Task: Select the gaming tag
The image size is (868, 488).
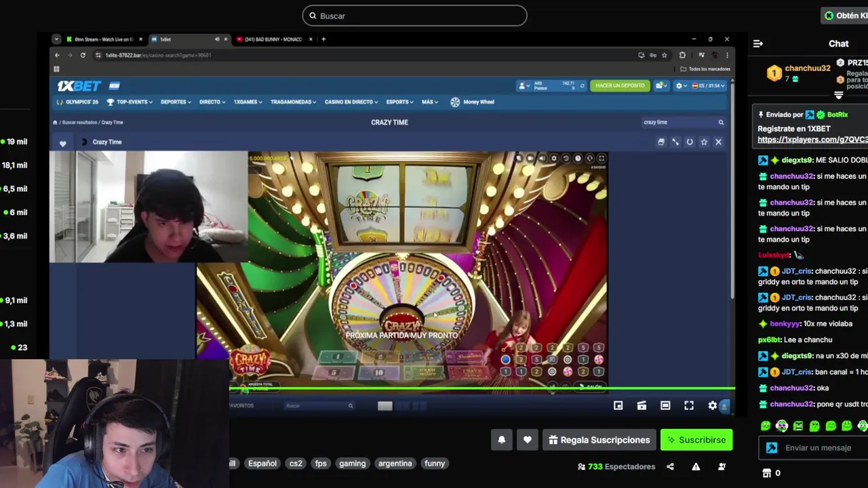Action: pyautogui.click(x=353, y=464)
